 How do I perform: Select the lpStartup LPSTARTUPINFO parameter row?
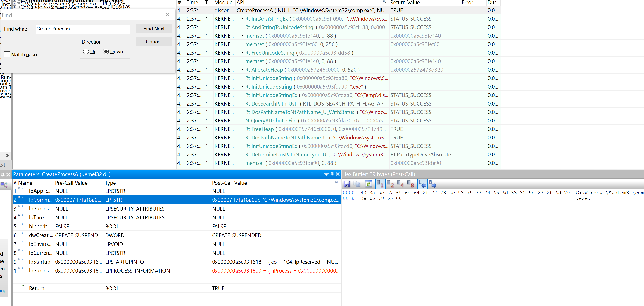pyautogui.click(x=177, y=262)
